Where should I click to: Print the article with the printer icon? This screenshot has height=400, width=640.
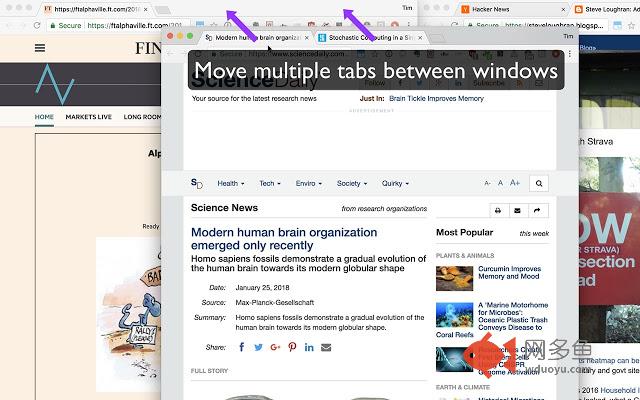pos(498,211)
